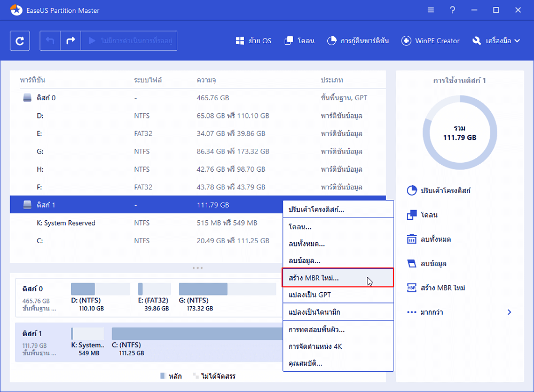Open การกู้คืนพาร์ติชัน partition recovery

point(358,41)
